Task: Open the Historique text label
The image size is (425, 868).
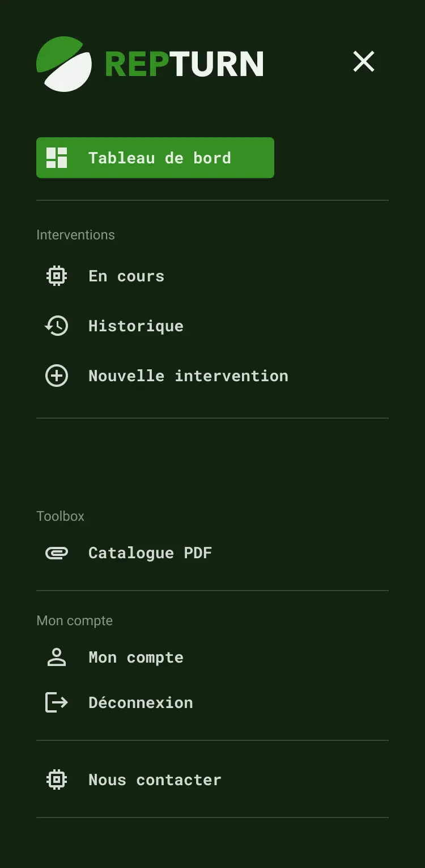Action: coord(136,326)
